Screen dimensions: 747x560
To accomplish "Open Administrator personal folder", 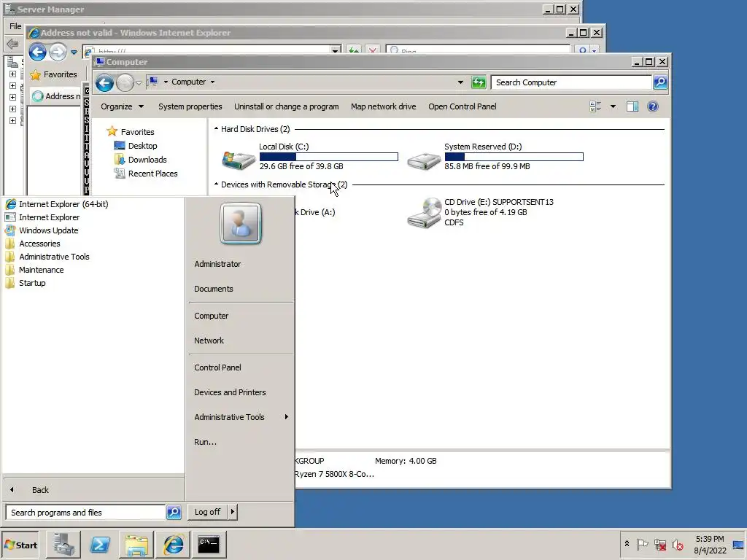I will coord(217,264).
